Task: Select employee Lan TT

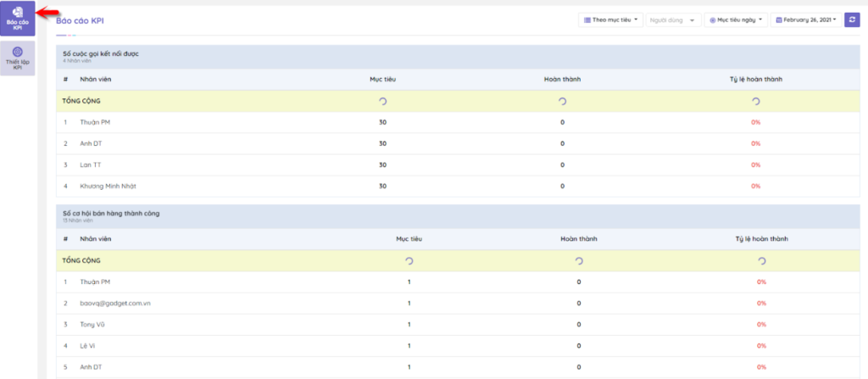Action: [90, 164]
